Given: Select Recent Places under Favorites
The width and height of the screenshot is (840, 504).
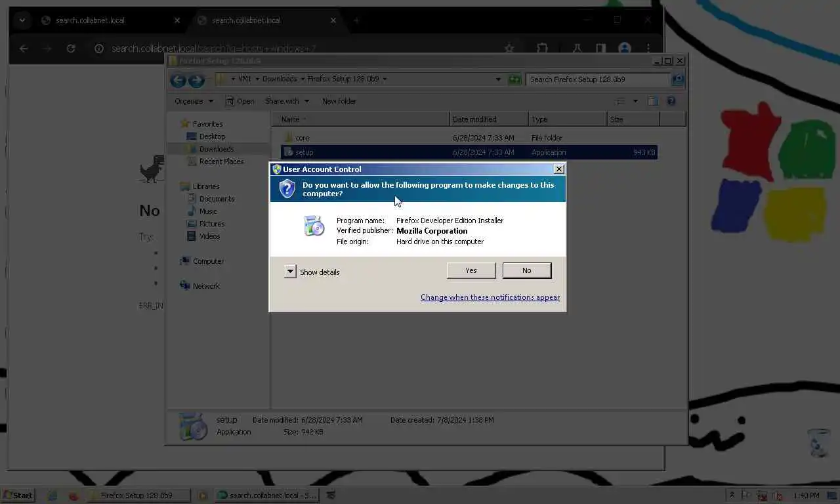Looking at the screenshot, I should [x=215, y=161].
